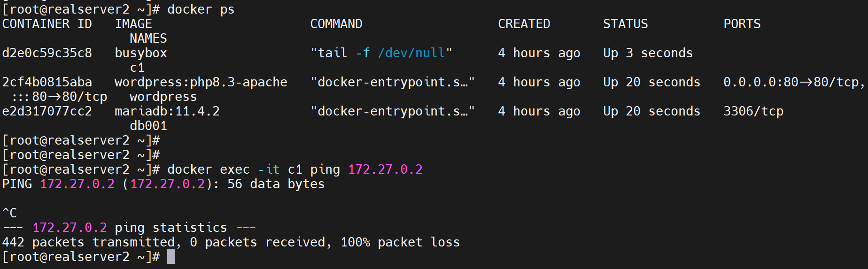Screen dimensions: 868x269
Task: Select container ID d2e0c59c35c8
Action: [x=47, y=53]
